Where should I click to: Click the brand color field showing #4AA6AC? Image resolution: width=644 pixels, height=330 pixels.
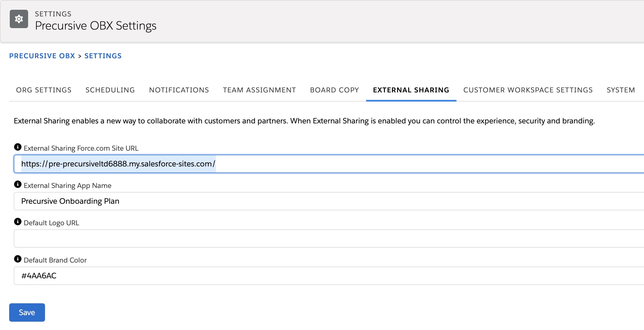201,276
